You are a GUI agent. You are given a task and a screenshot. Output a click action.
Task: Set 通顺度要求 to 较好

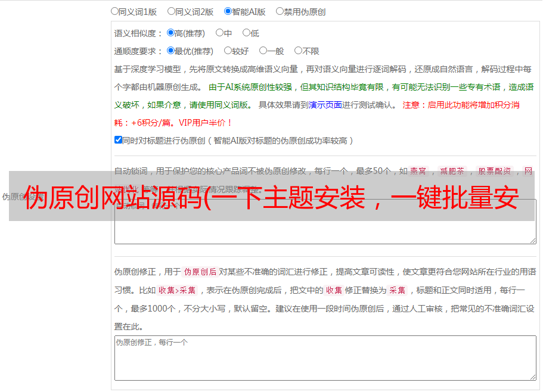coord(228,51)
